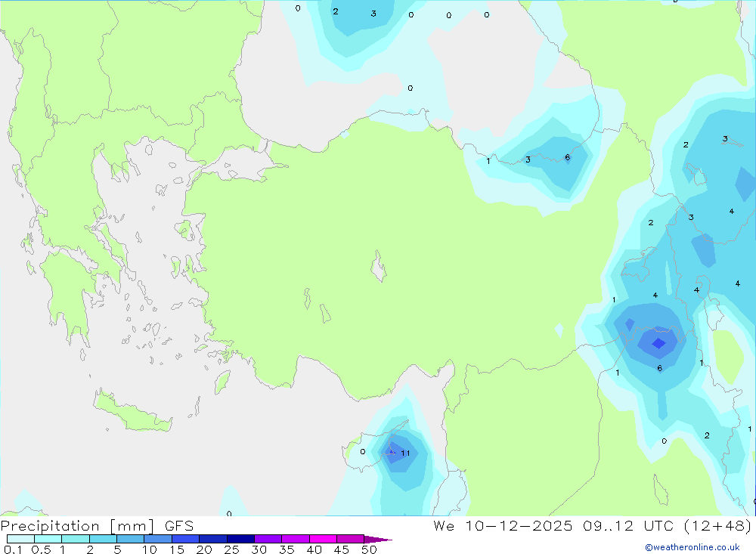Click the 5–10 mm legend swatch
Image resolution: width=756 pixels, height=554 pixels.
tap(131, 539)
